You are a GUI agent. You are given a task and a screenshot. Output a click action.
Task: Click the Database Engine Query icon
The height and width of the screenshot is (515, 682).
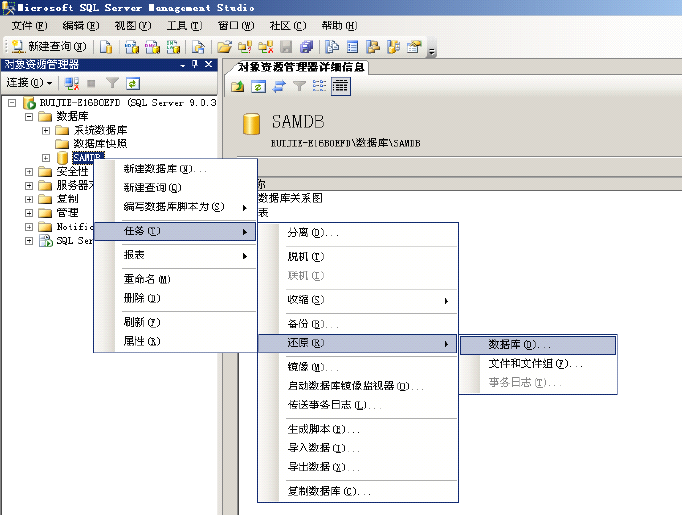click(x=106, y=47)
